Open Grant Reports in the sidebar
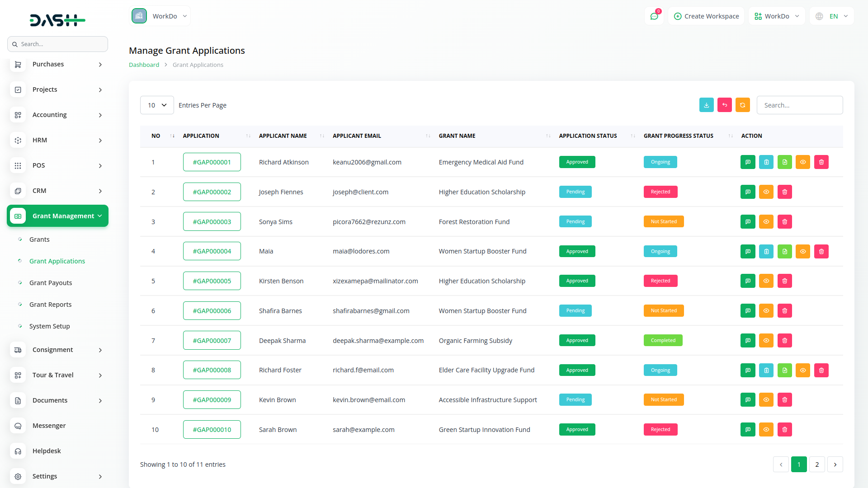Screen dimensions: 868x488 click(x=50, y=305)
